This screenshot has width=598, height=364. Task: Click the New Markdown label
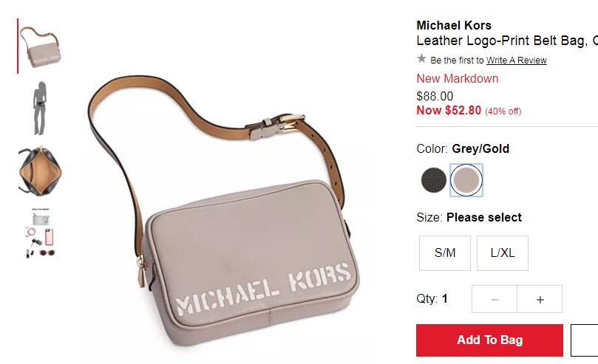(458, 78)
